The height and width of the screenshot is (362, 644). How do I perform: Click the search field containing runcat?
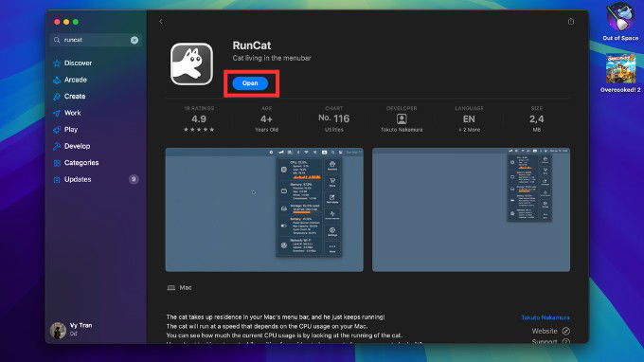click(x=96, y=40)
